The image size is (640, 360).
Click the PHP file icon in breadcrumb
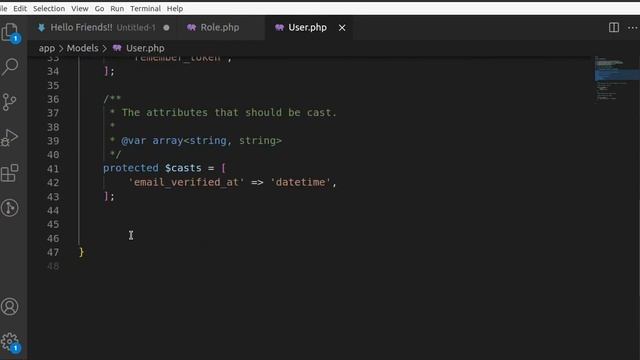click(x=117, y=48)
